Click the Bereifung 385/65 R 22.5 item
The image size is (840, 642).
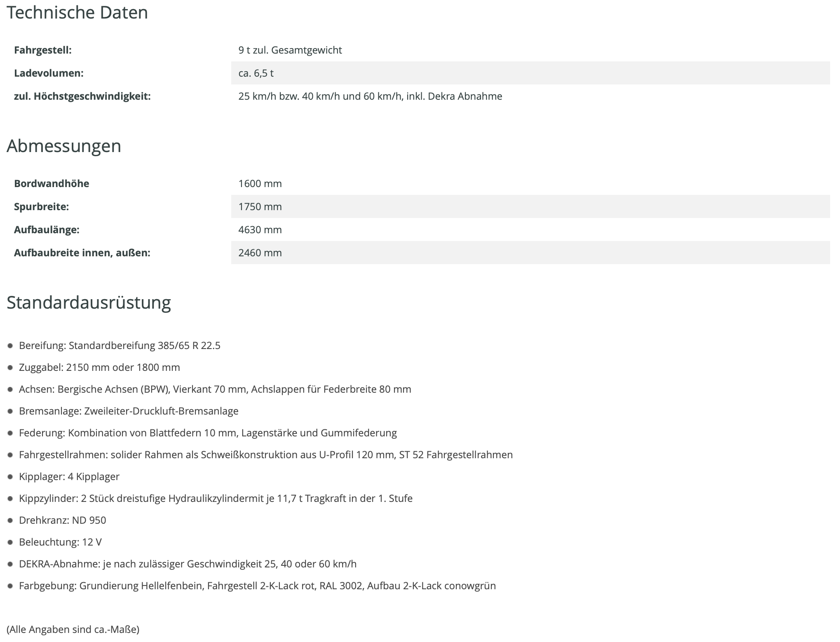coord(120,345)
